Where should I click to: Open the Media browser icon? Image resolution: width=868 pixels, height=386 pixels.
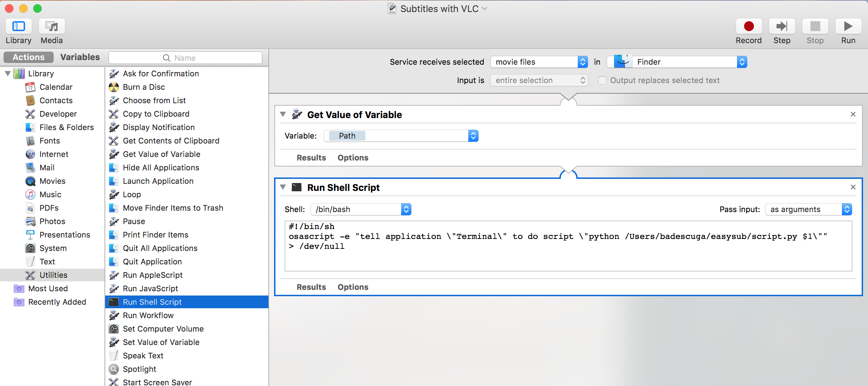52,27
